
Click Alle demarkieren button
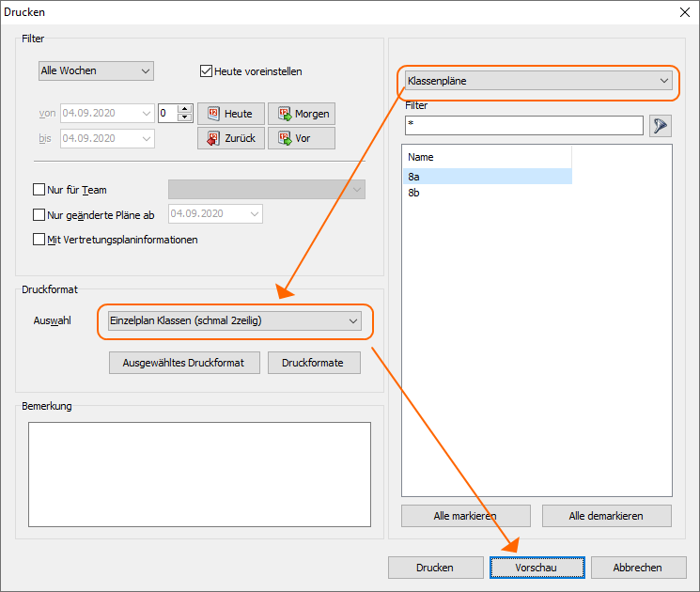tap(607, 516)
